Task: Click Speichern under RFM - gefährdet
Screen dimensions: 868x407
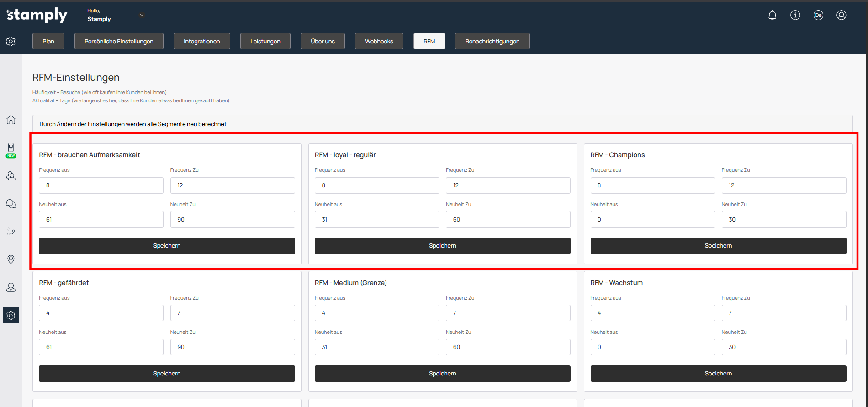Action: click(167, 374)
